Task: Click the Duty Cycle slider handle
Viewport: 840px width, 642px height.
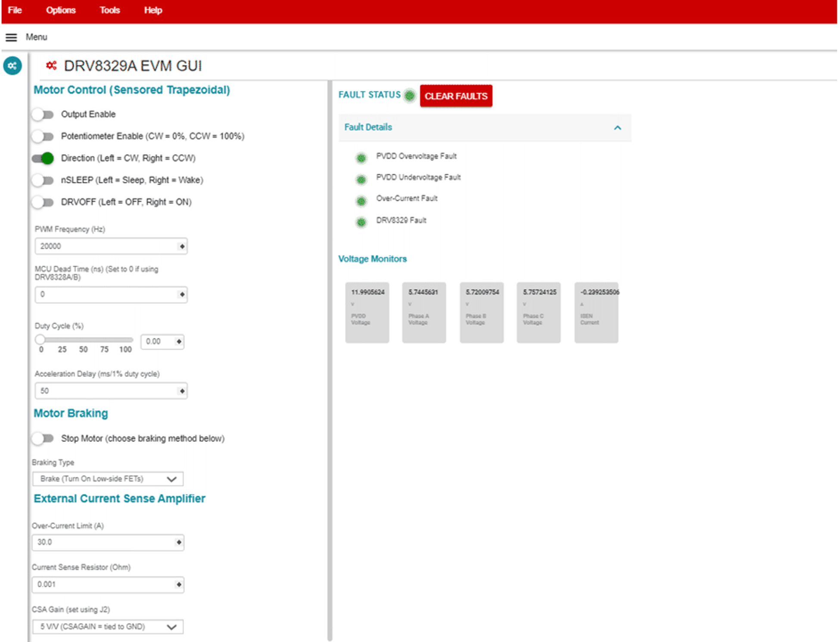Action: pyautogui.click(x=40, y=340)
